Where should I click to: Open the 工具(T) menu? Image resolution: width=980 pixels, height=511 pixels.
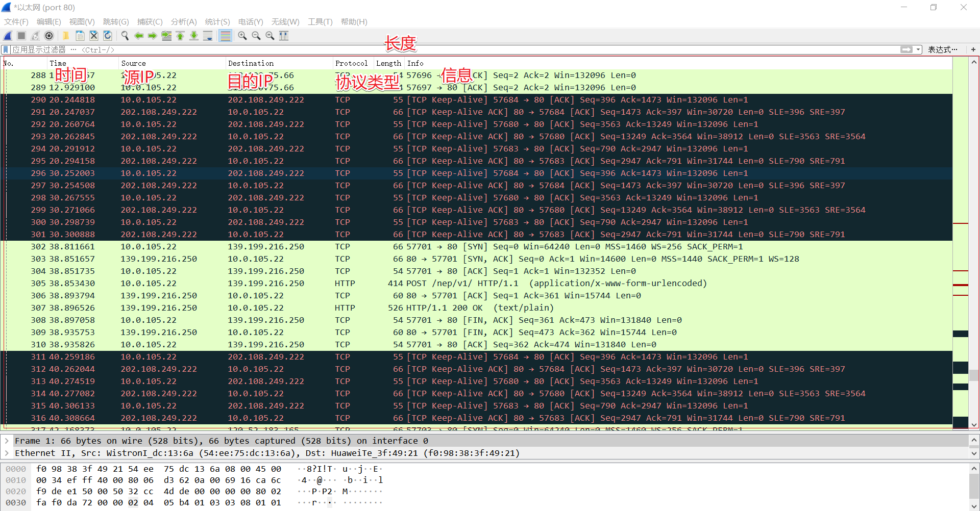(x=320, y=21)
